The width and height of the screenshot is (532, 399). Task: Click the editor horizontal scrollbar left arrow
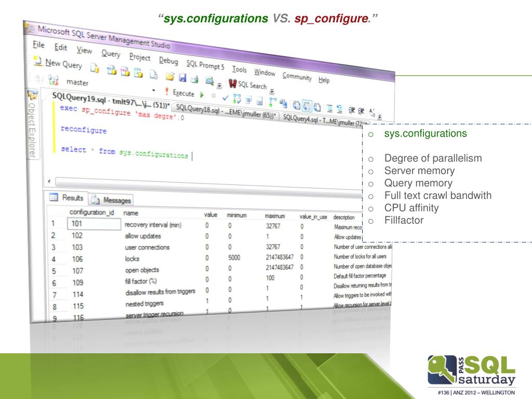coord(49,181)
